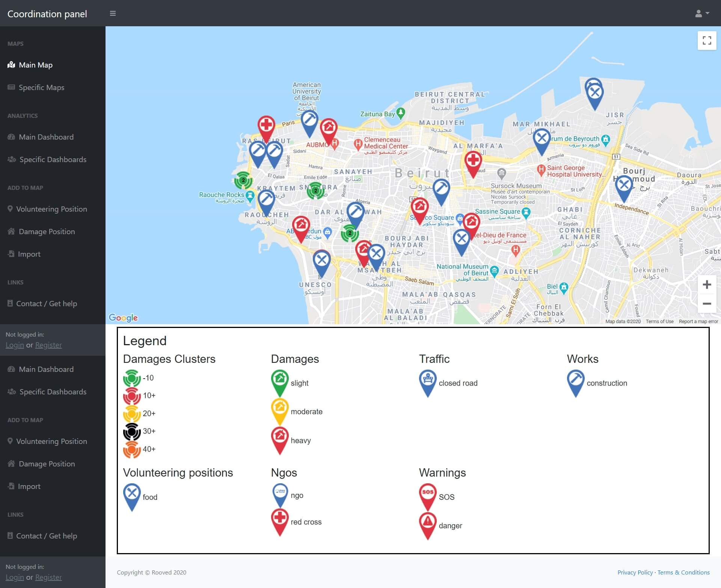Click construction marker below Beirut label
Viewport: 721px width, 588px height.
coord(441,191)
